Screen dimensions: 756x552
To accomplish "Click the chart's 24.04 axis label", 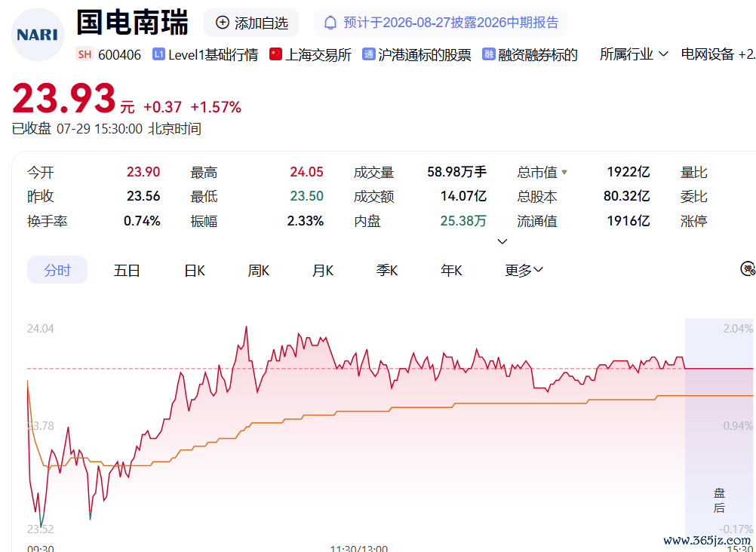I will point(41,329).
